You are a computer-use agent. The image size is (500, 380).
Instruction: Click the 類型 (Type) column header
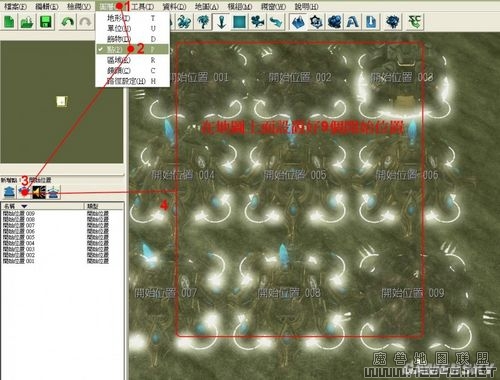103,206
